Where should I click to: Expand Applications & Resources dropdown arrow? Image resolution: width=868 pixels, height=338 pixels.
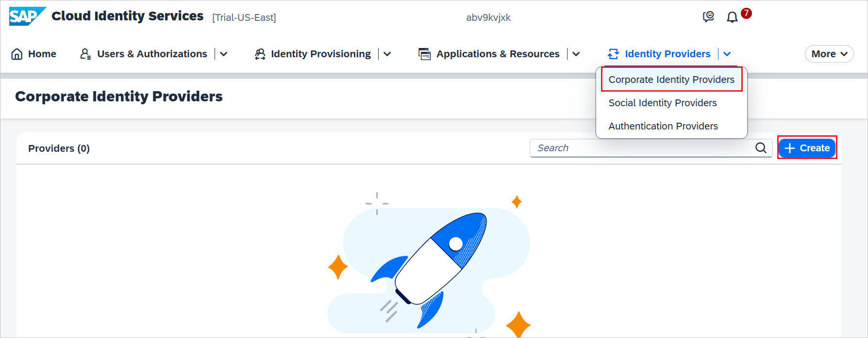click(x=576, y=54)
